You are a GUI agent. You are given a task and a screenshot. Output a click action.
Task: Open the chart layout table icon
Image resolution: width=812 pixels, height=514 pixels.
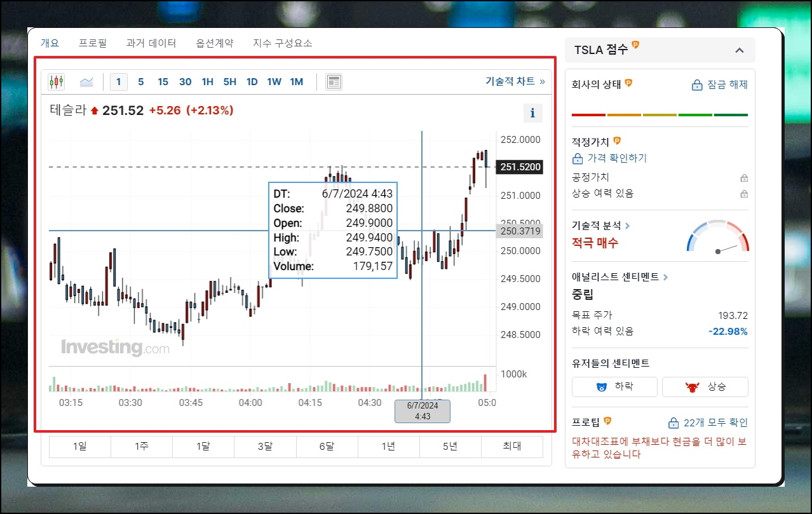tap(334, 81)
